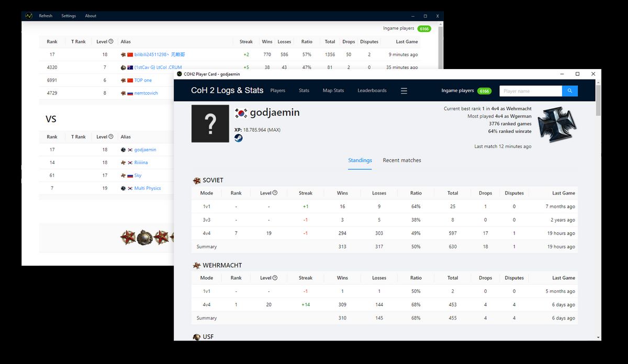628x364 pixels.
Task: Click the "7 months ago" last game cell
Action: [x=560, y=206]
